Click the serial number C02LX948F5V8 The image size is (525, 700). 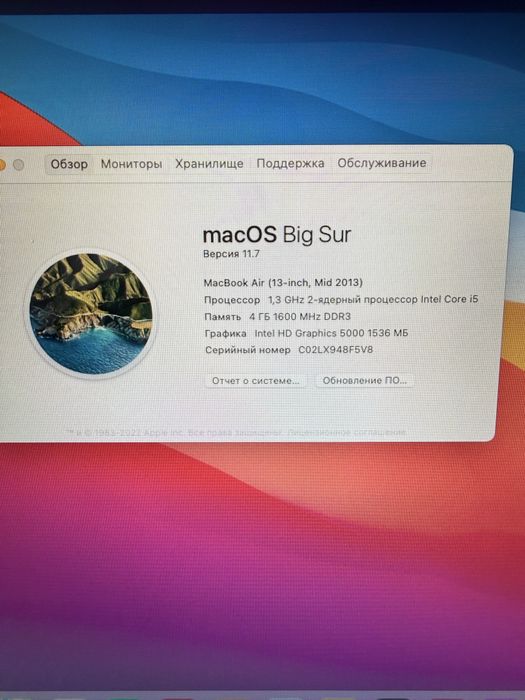(335, 350)
